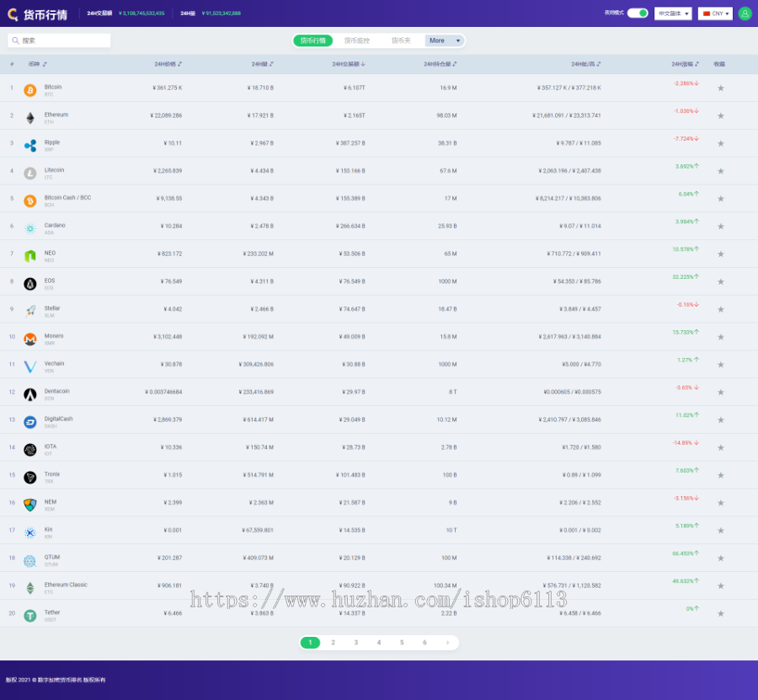Viewport: 758px width, 700px height.
Task: Click Bitcoin's price ¥361.275 K
Action: tap(168, 88)
